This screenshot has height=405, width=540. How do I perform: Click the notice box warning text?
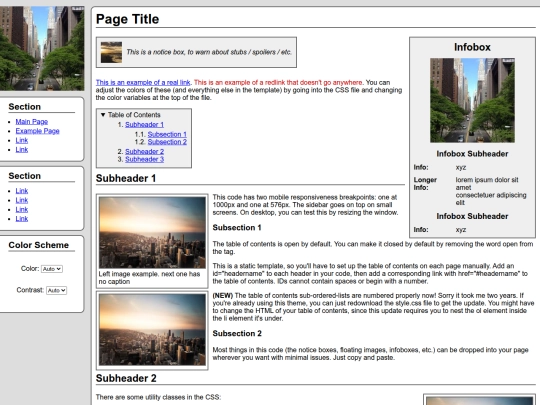click(209, 52)
